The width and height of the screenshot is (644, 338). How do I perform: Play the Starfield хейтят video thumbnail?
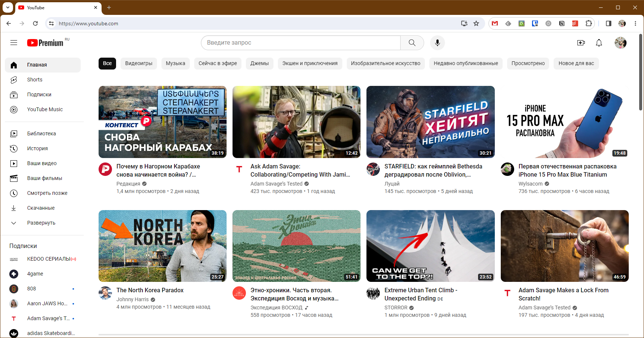tap(430, 122)
